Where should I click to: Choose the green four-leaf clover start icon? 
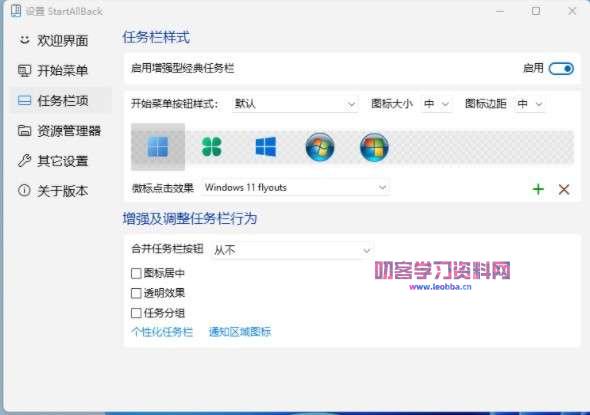pyautogui.click(x=212, y=147)
